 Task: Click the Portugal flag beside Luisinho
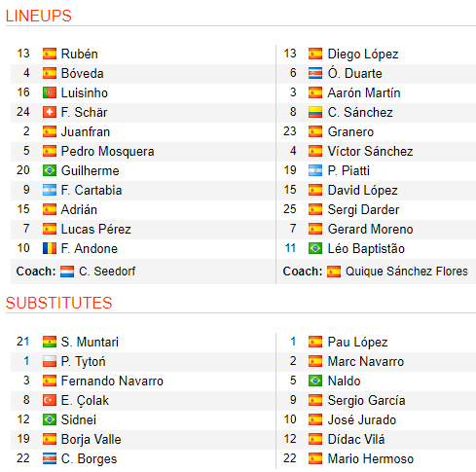(50, 92)
